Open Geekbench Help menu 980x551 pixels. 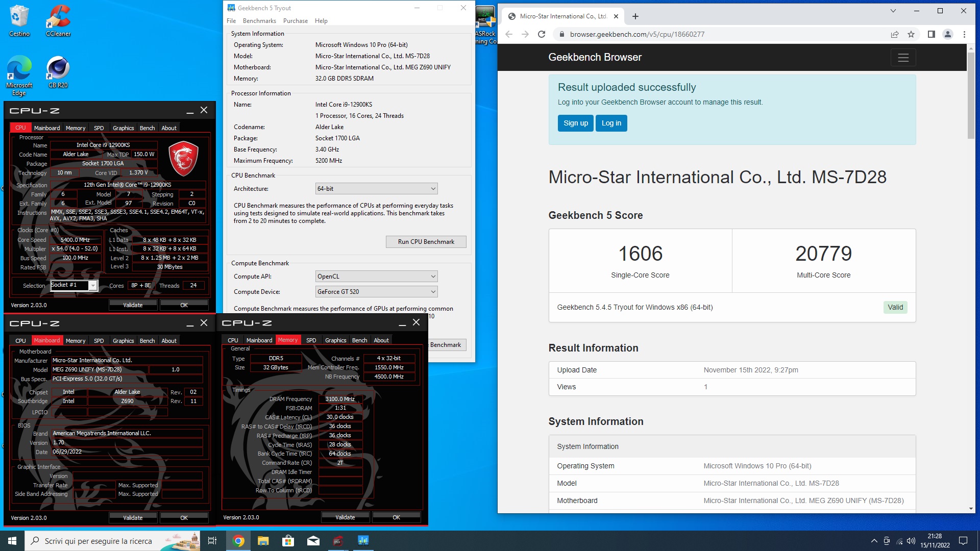coord(321,21)
